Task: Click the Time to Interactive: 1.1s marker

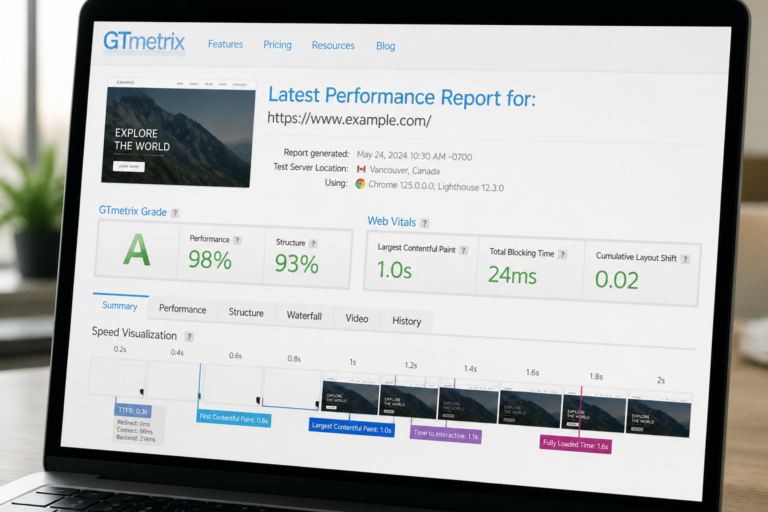Action: pyautogui.click(x=446, y=435)
